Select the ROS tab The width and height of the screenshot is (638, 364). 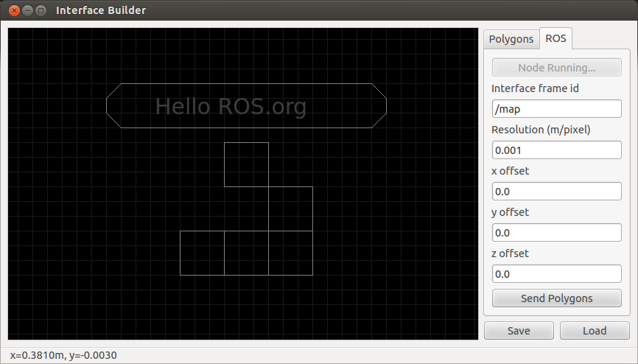pos(555,39)
